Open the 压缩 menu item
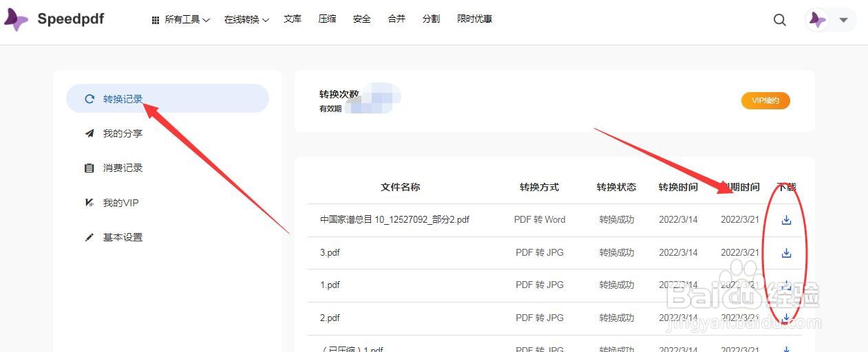Image resolution: width=868 pixels, height=352 pixels. click(x=327, y=19)
